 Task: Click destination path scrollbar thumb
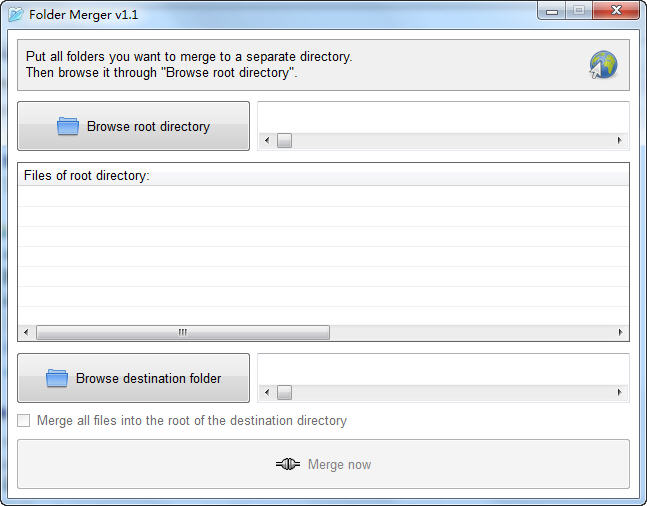click(x=284, y=392)
